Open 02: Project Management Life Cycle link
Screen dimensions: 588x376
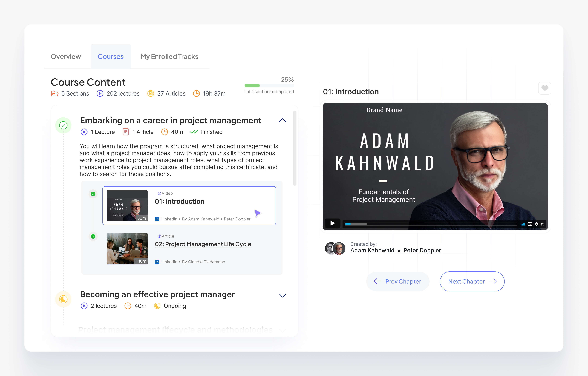(203, 244)
